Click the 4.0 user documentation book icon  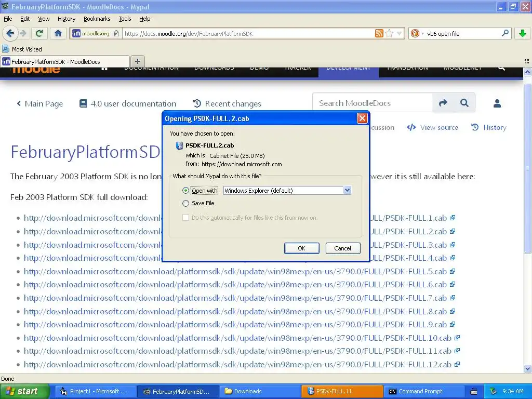tap(83, 103)
